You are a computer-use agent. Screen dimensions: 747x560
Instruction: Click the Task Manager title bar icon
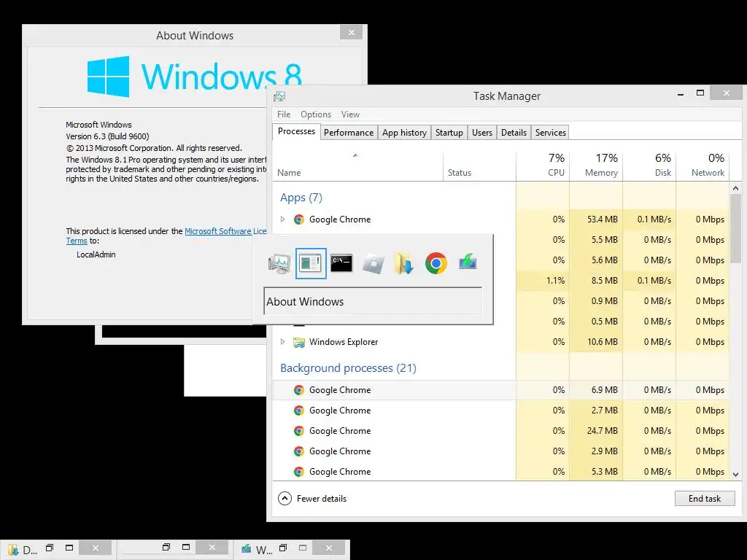click(279, 97)
